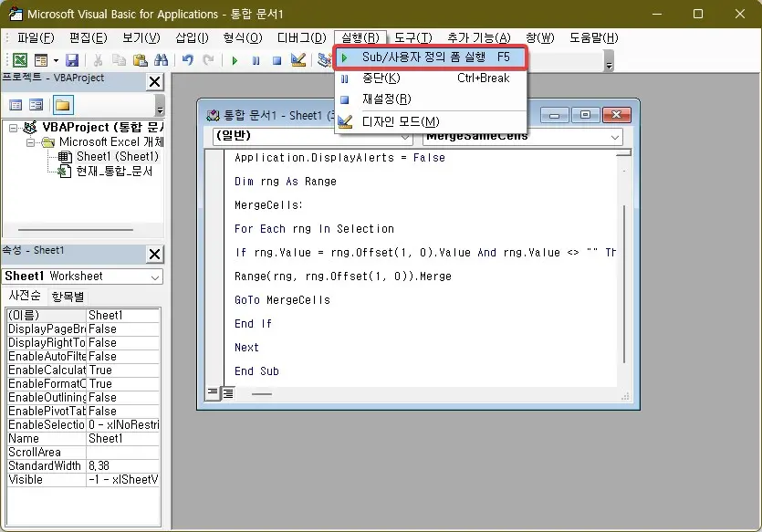Activate View Object in Project Explorer
The width and height of the screenshot is (762, 532).
35,104
